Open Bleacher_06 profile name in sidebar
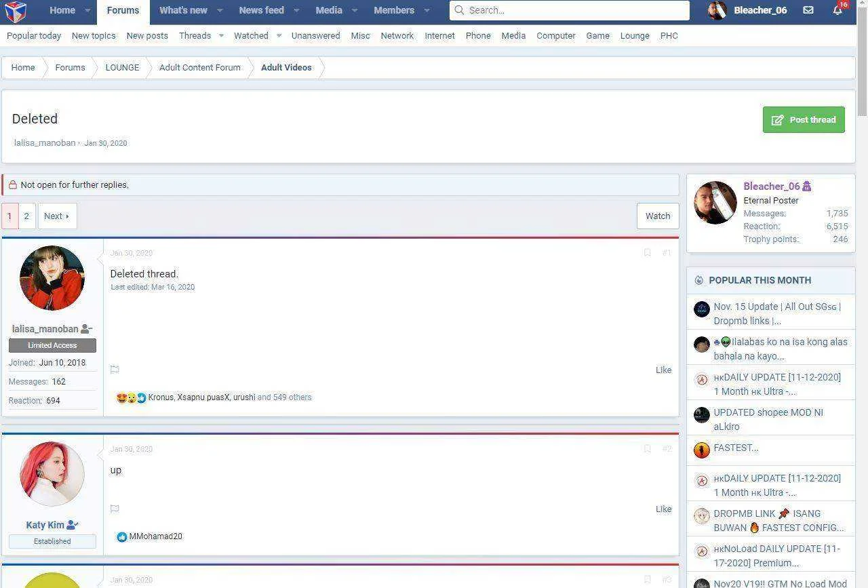Screen dimensions: 868x588 click(772, 186)
